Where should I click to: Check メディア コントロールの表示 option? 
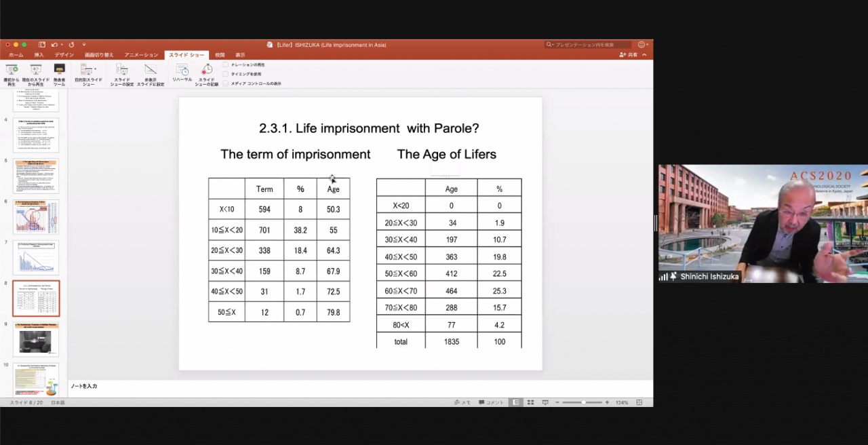[226, 83]
